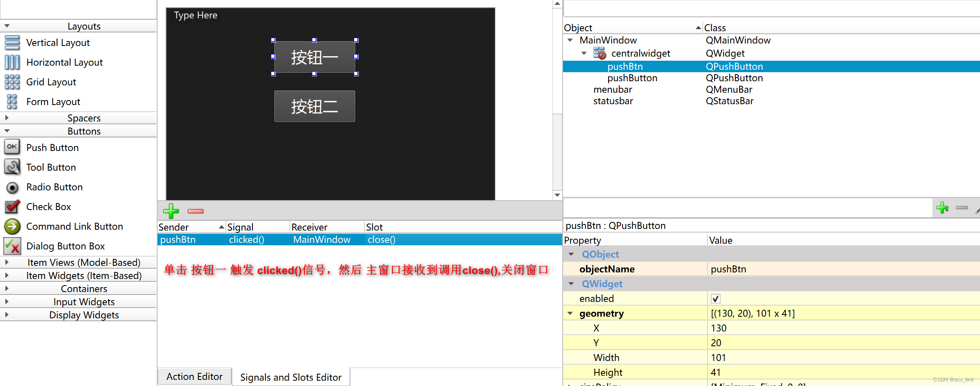
Task: Select the Check Box widget icon
Action: click(12, 206)
